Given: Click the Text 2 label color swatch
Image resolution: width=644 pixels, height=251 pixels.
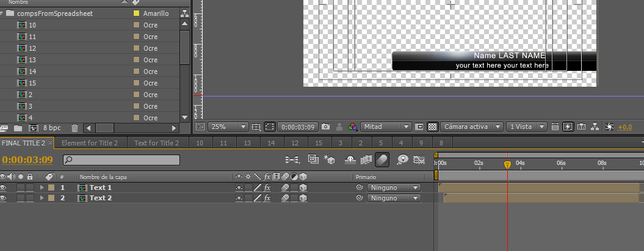Looking at the screenshot, I should tap(51, 198).
